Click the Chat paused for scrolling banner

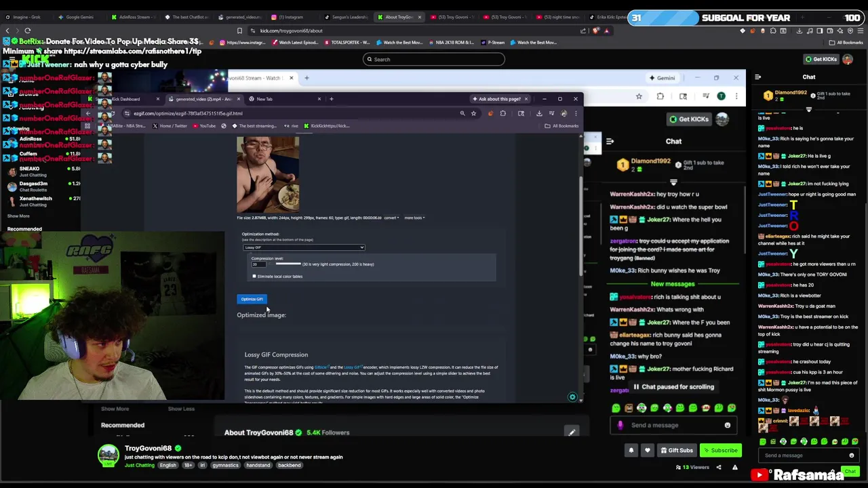click(673, 387)
